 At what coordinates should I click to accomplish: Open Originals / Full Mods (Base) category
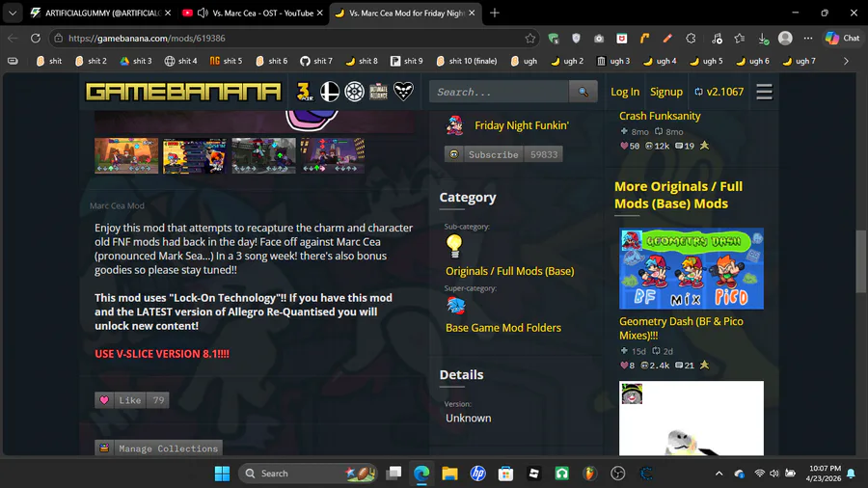pyautogui.click(x=510, y=271)
